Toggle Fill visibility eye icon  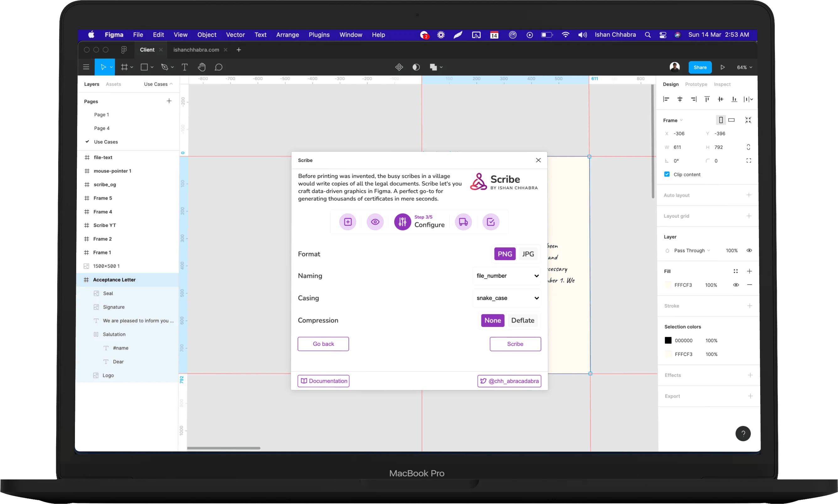click(736, 285)
